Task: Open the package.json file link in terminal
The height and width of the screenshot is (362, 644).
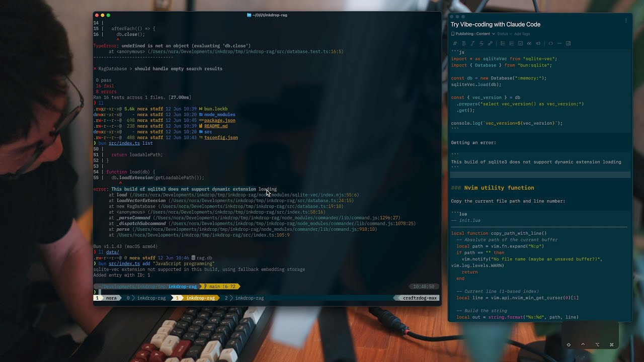Action: click(x=220, y=121)
